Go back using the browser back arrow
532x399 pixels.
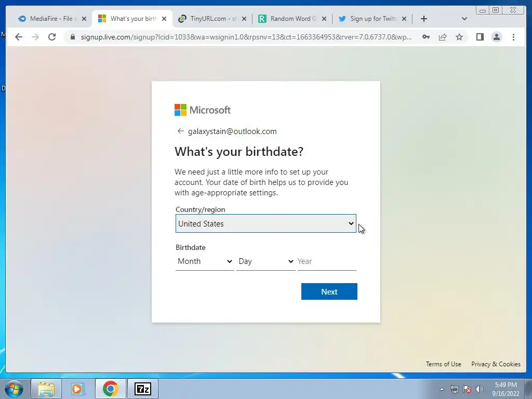[x=19, y=37]
